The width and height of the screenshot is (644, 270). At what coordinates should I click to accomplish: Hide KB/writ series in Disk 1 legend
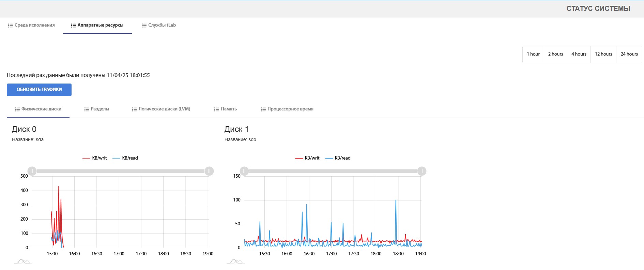[307, 158]
